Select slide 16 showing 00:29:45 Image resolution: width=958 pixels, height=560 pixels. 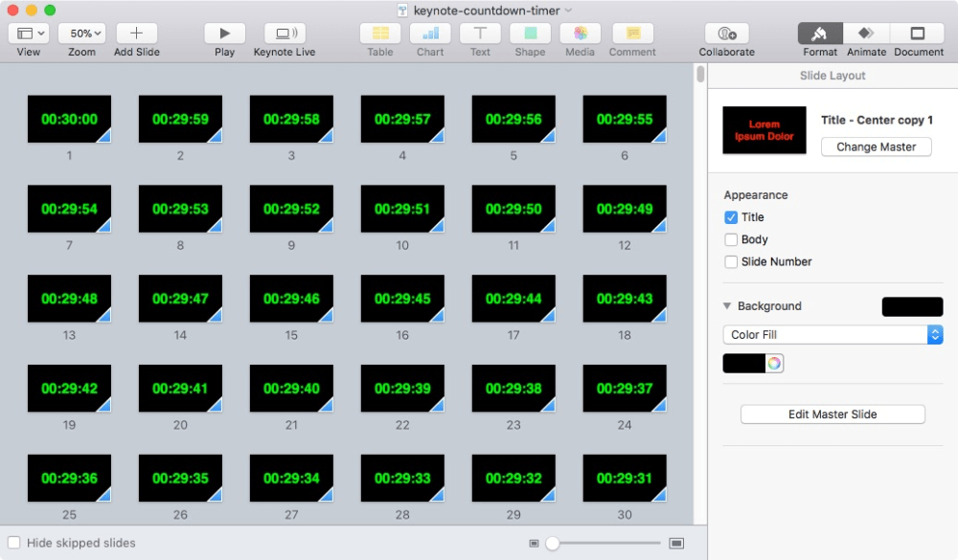[x=402, y=298]
